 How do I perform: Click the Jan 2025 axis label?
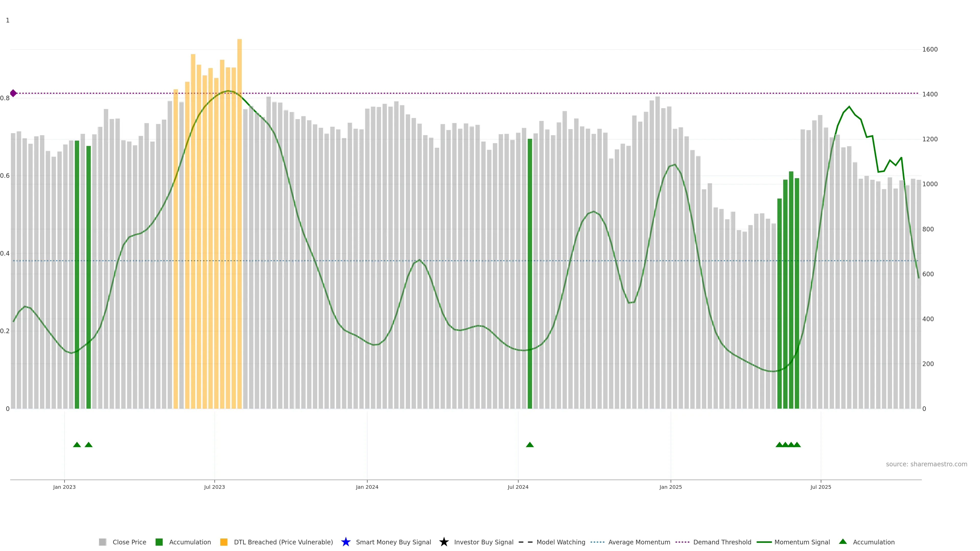(670, 487)
